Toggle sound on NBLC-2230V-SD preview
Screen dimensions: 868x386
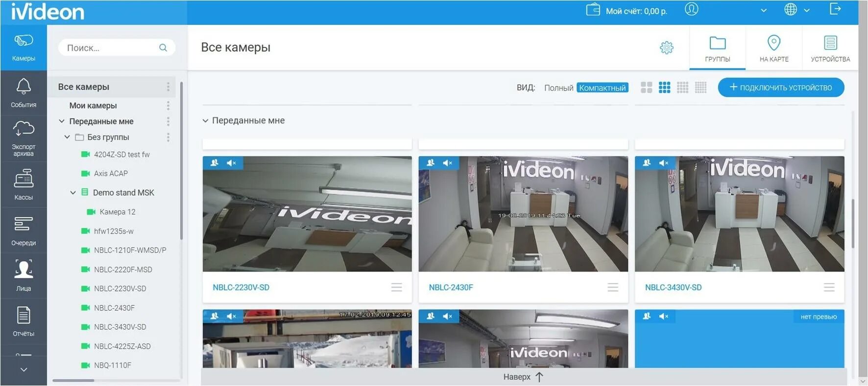(231, 163)
